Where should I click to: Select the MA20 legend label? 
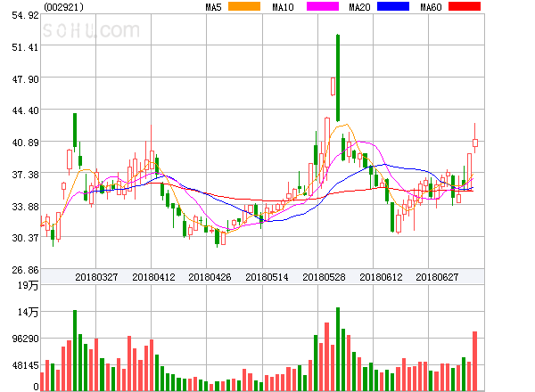[359, 7]
